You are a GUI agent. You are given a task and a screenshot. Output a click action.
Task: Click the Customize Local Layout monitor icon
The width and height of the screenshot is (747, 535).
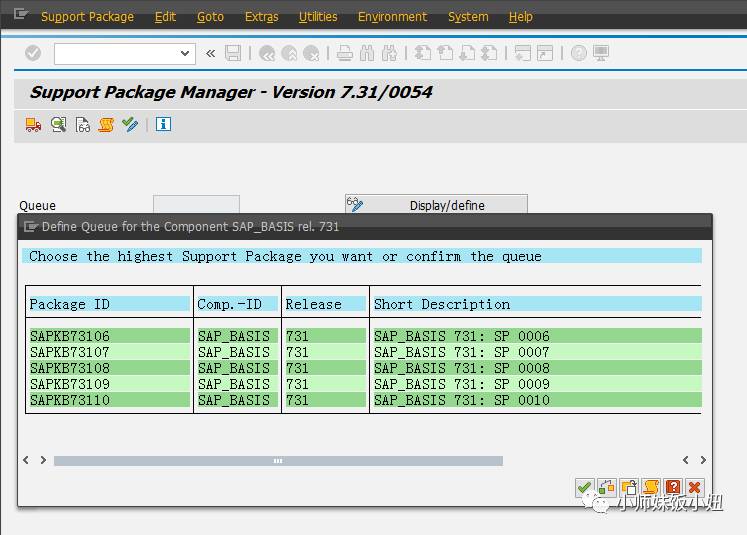click(601, 53)
